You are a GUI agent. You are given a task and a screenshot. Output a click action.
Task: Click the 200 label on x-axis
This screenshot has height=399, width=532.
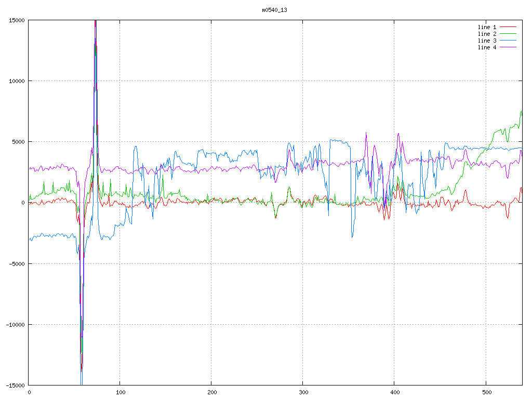tap(211, 392)
